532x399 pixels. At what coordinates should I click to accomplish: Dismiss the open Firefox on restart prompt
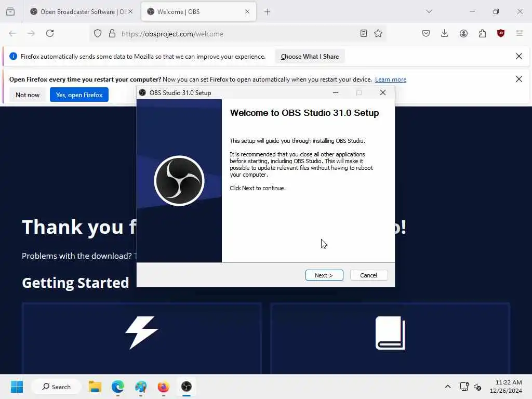pyautogui.click(x=519, y=79)
